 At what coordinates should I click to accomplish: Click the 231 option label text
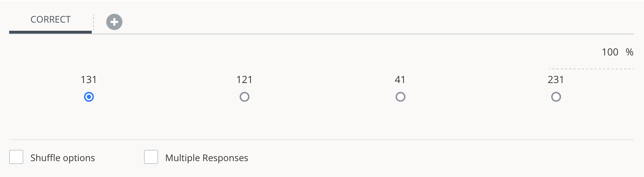coord(555,80)
